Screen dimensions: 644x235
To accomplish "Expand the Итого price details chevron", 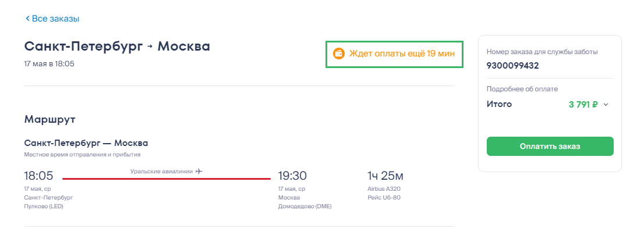I will [x=606, y=105].
